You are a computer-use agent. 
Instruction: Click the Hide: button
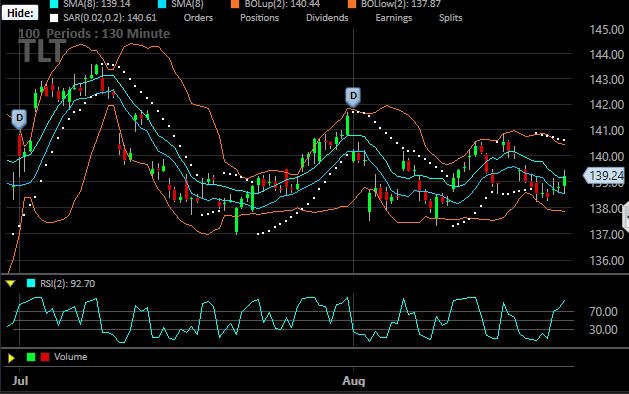(20, 13)
